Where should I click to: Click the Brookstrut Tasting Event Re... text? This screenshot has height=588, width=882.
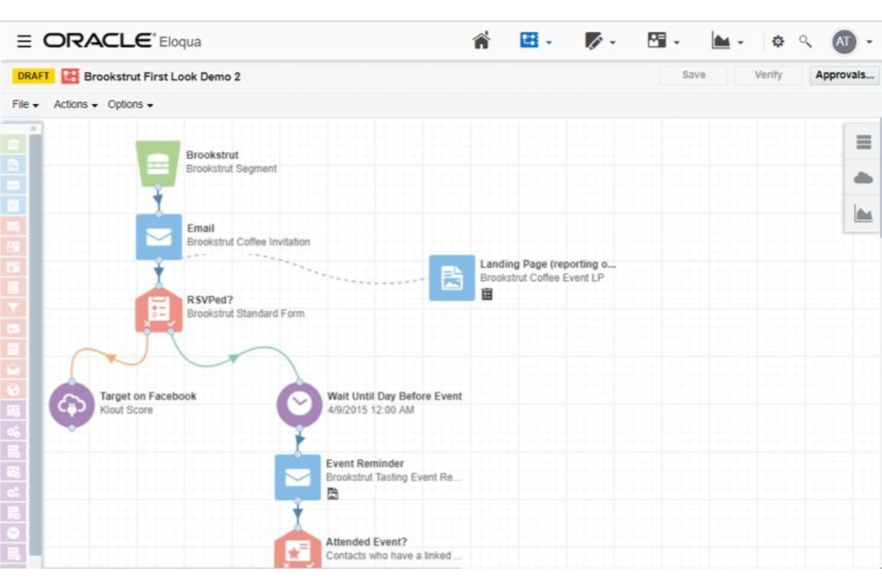coord(393,477)
